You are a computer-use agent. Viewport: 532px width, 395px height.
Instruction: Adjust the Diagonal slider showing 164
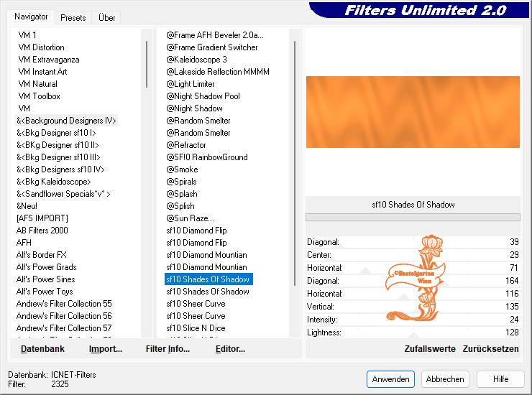point(413,281)
